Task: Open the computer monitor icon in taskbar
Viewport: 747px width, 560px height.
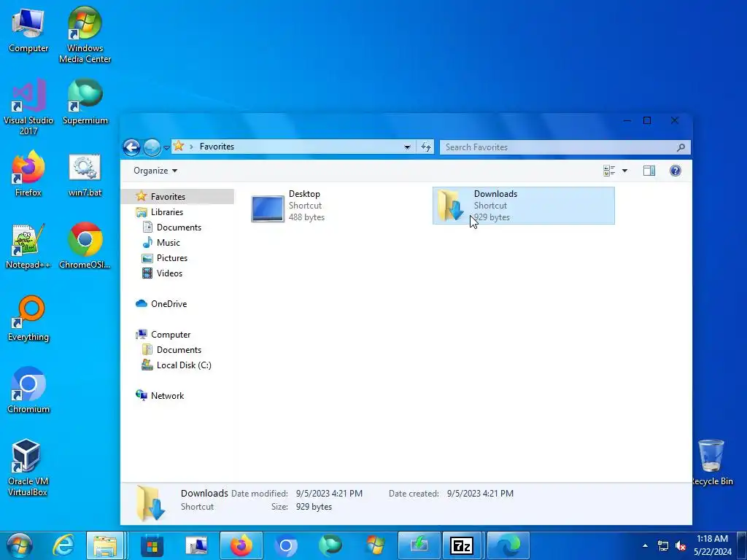Action: point(196,545)
